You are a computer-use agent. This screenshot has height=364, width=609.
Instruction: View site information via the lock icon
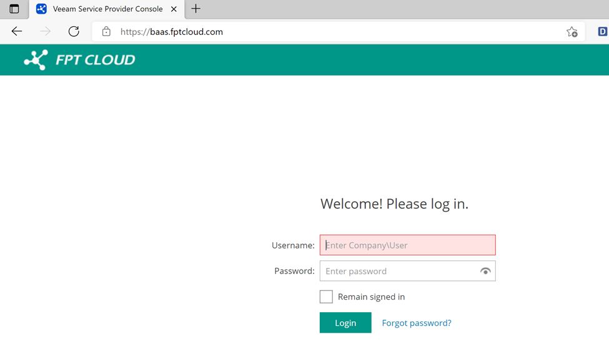(x=106, y=32)
